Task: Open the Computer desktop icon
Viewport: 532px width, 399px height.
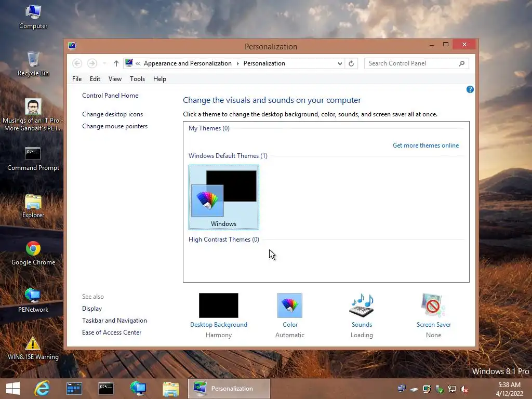Action: pyautogui.click(x=33, y=17)
